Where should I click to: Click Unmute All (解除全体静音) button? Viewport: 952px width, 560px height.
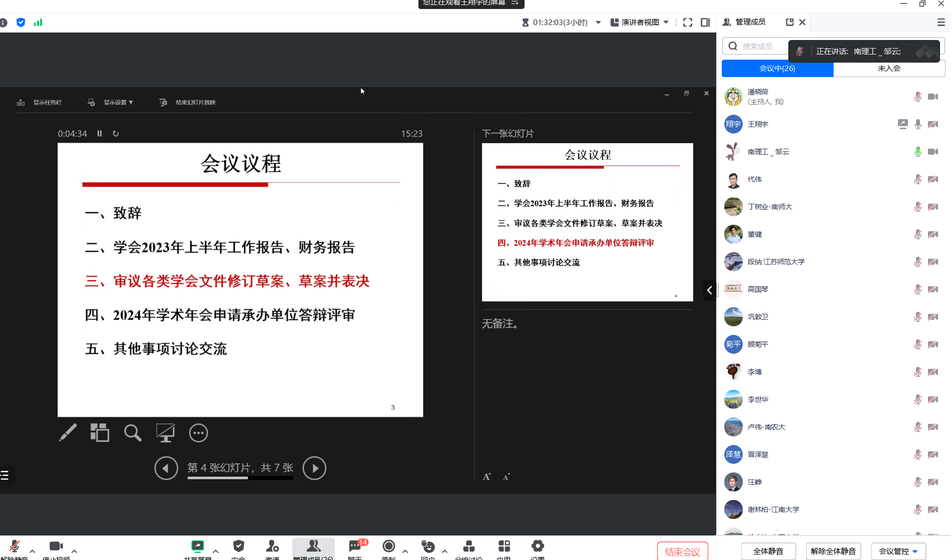(x=833, y=551)
